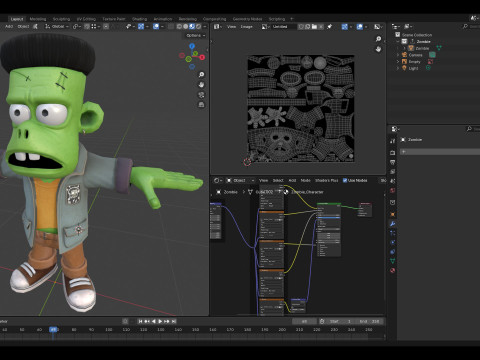This screenshot has height=360, width=480.
Task: Toggle proportional editing in the viewport header
Action: click(x=106, y=26)
